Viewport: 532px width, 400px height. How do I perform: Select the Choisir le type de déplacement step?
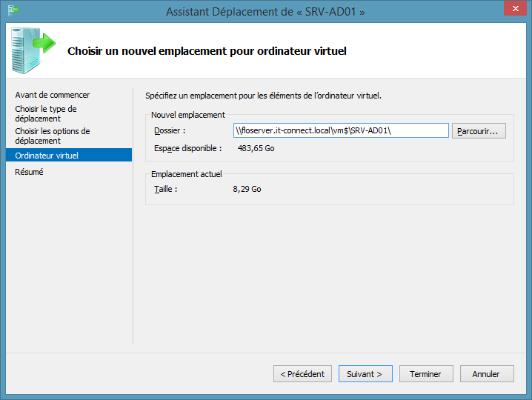(x=46, y=113)
